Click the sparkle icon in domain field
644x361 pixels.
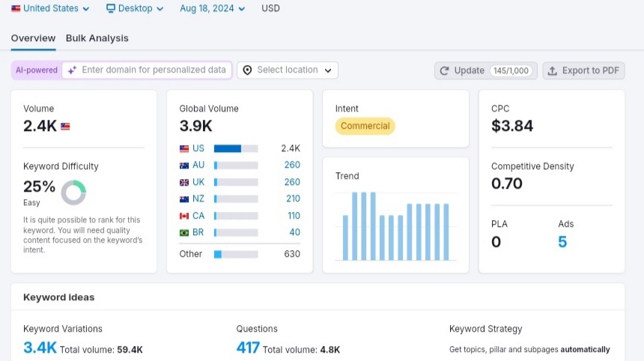click(73, 70)
